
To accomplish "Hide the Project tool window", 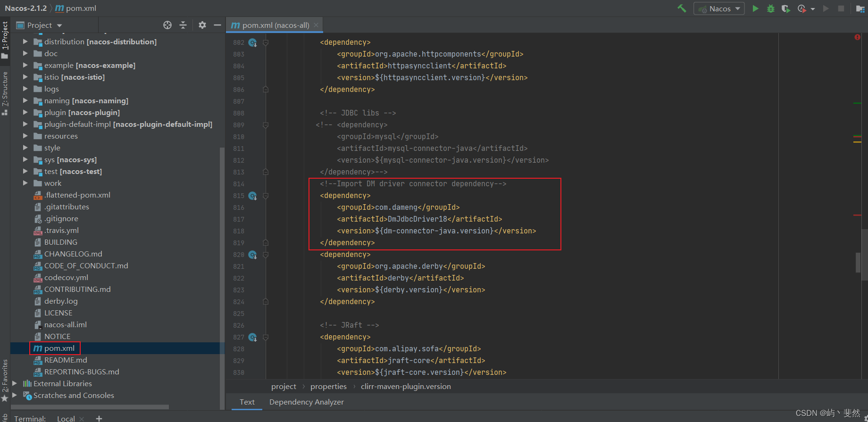I will coord(217,25).
